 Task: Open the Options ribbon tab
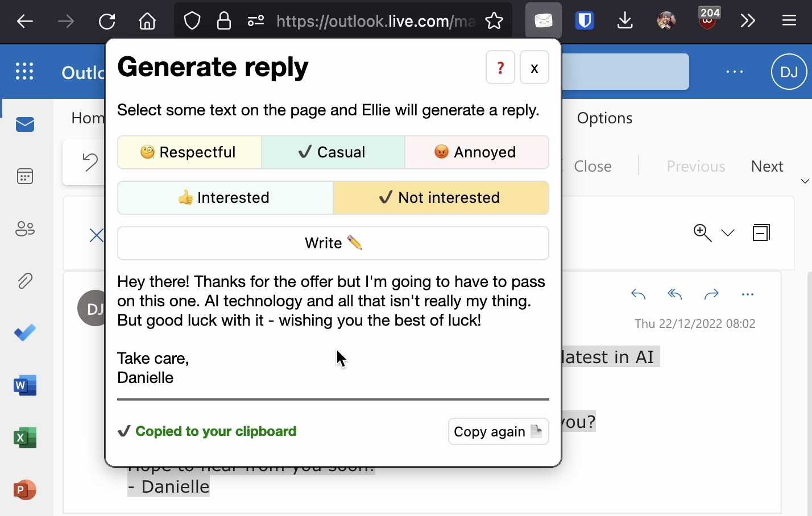coord(604,118)
